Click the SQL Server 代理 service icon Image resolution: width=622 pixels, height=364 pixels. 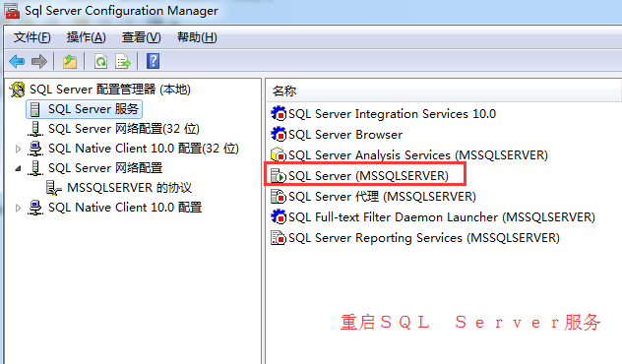pyautogui.click(x=279, y=196)
